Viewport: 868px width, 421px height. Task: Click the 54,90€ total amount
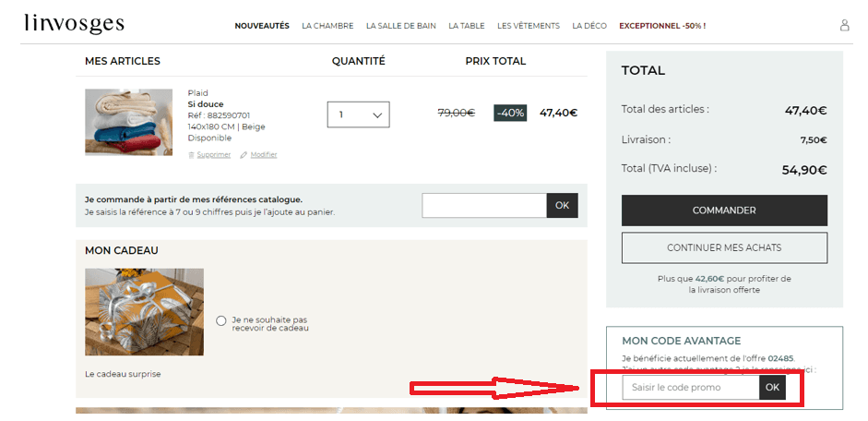coord(804,170)
